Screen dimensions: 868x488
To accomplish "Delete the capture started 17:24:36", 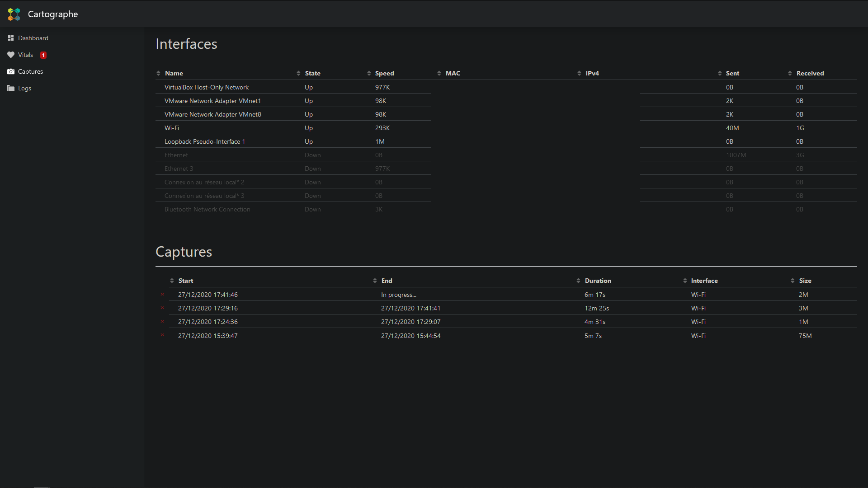I will click(163, 321).
